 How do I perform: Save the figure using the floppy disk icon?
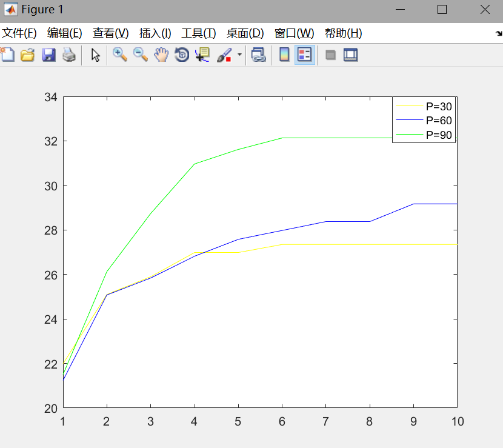[48, 55]
